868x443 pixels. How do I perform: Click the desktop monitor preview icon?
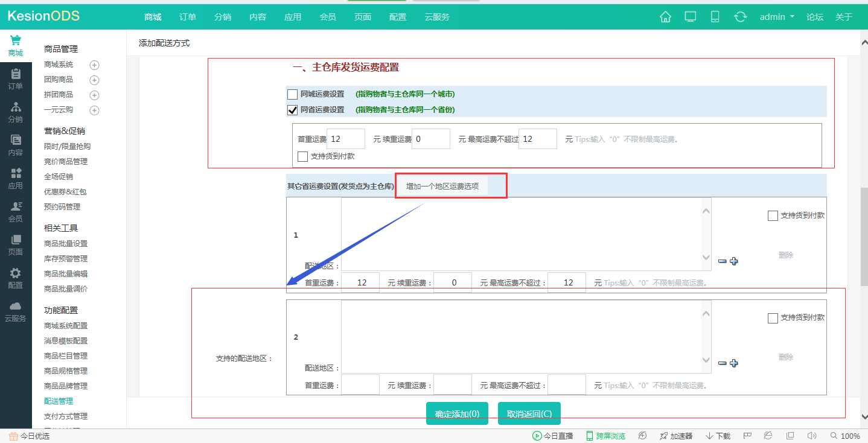coord(691,17)
